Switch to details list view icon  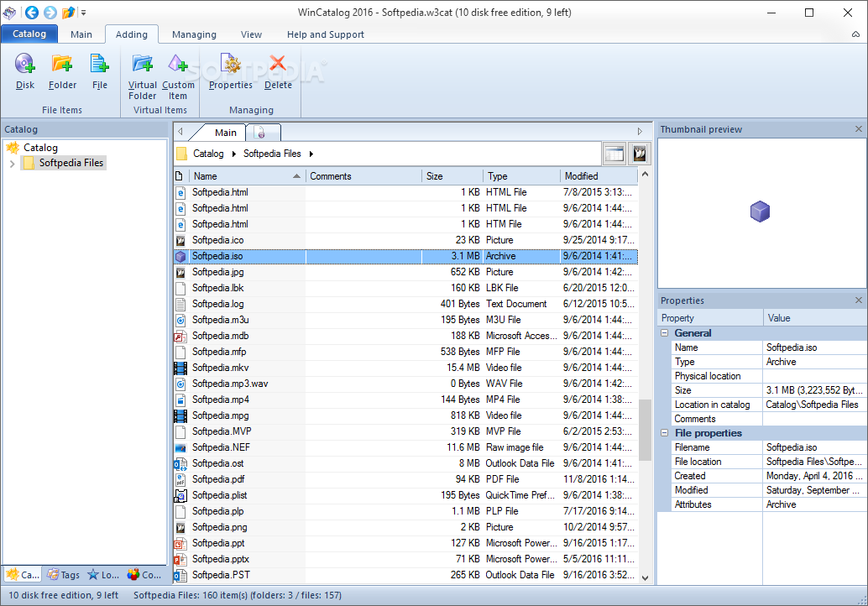(x=614, y=154)
